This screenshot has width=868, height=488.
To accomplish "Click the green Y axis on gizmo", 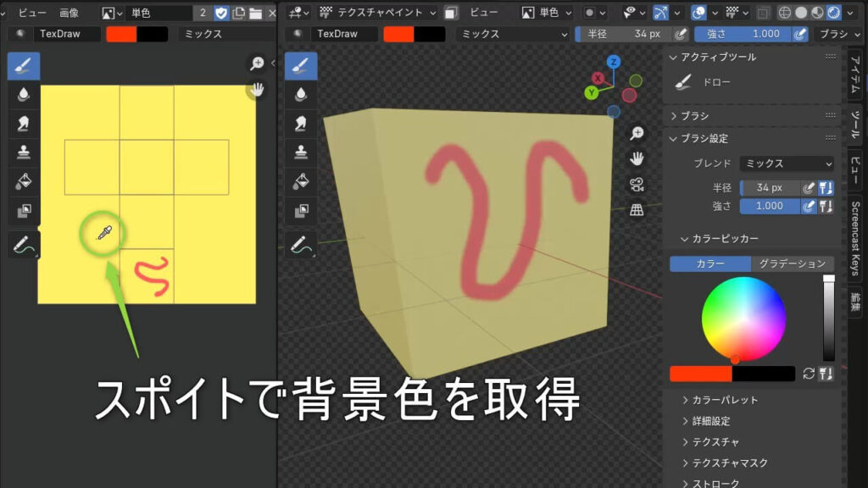I will tap(591, 92).
